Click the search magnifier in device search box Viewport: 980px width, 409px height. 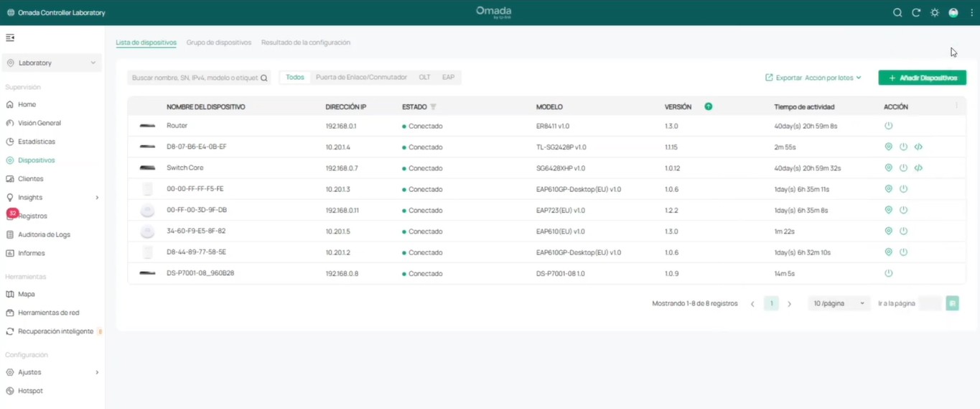tap(264, 78)
